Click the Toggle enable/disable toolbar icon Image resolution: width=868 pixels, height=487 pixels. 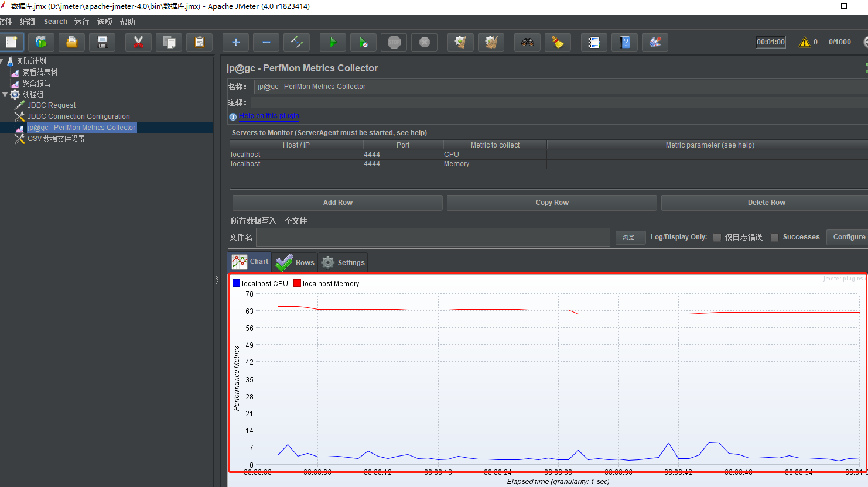click(297, 42)
